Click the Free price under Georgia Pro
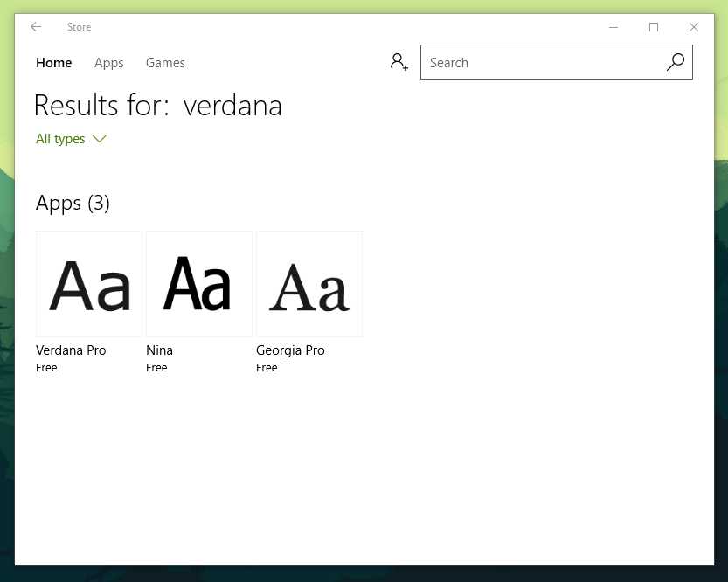The width and height of the screenshot is (728, 582). pyautogui.click(x=267, y=368)
